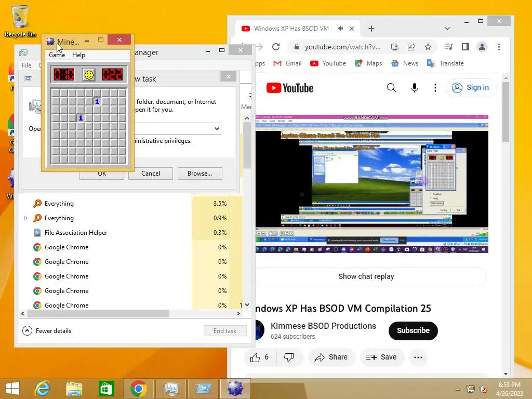532x399 pixels.
Task: Open Chrome three-dot menu
Action: coord(499,47)
